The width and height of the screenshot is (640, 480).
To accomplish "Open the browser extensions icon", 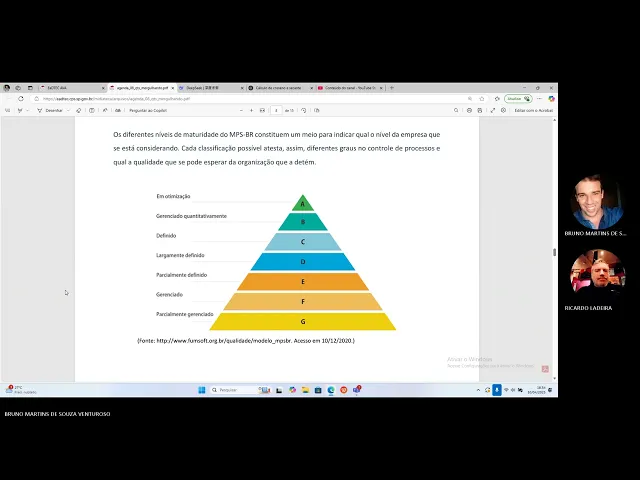I will (497, 99).
